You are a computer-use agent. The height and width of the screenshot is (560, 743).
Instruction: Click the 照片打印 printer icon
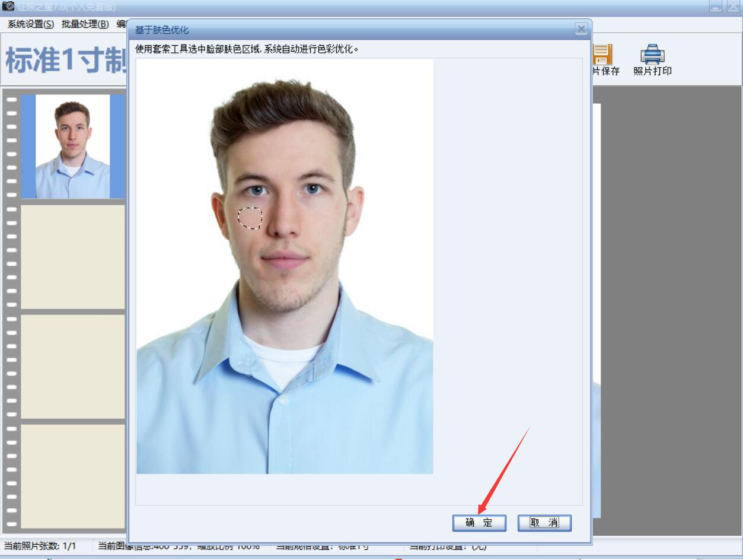[652, 55]
